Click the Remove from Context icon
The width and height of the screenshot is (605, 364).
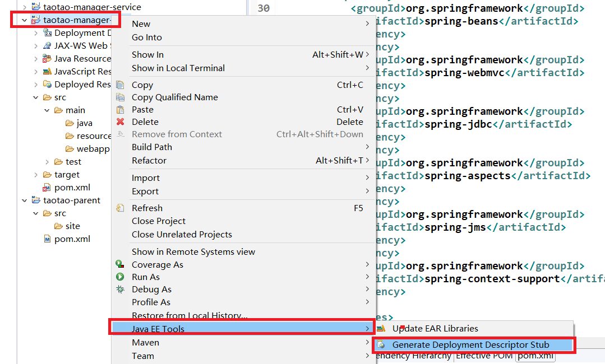pos(121,134)
